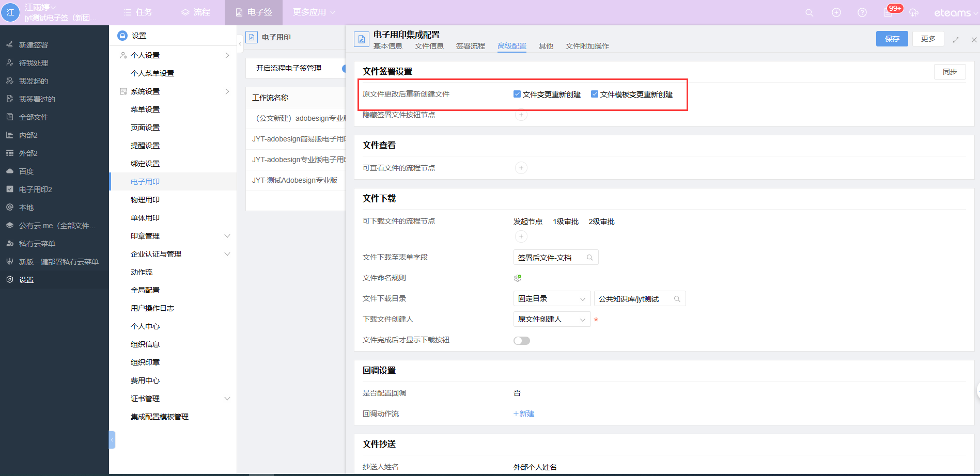Open the search icon in top bar

[x=810, y=12]
